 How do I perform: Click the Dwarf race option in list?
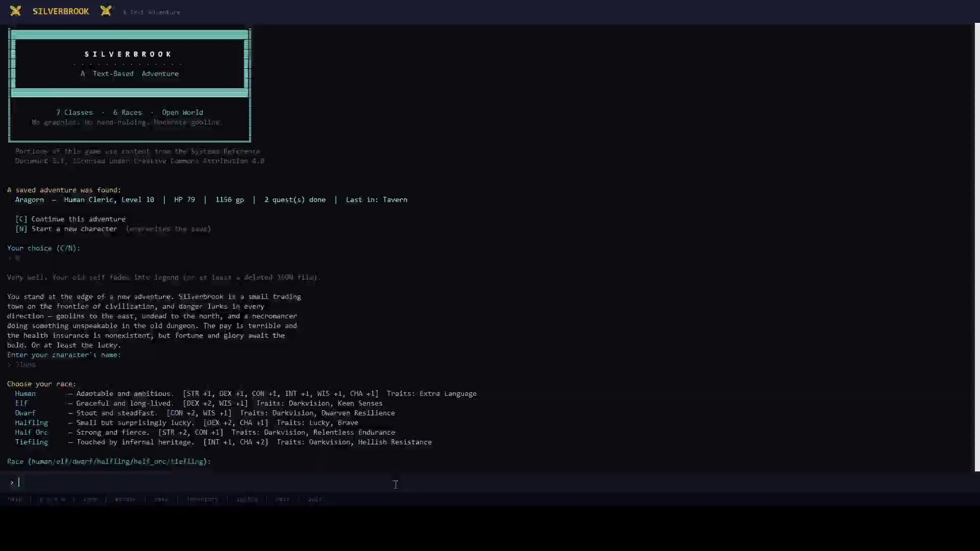pyautogui.click(x=25, y=413)
